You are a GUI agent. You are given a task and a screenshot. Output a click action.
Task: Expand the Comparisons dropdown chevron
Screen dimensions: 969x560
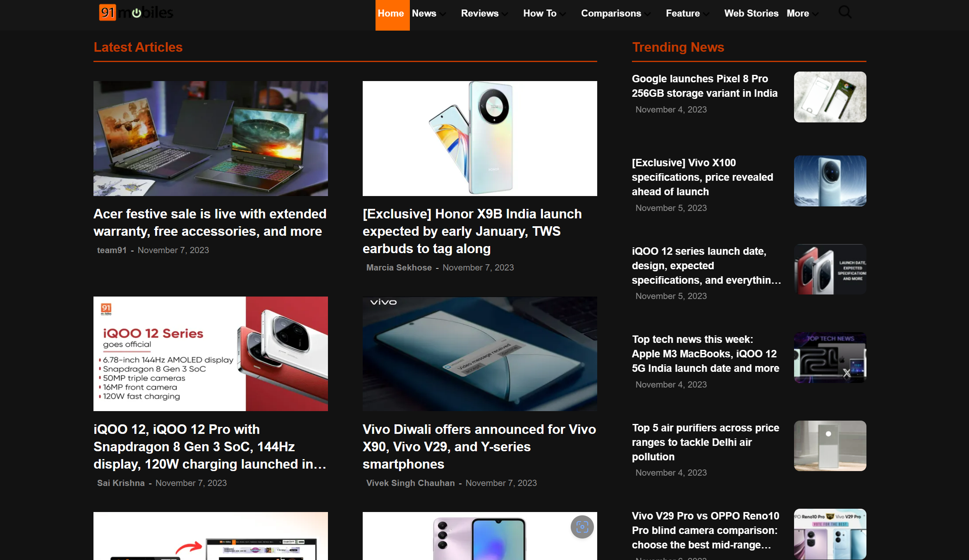click(x=647, y=14)
